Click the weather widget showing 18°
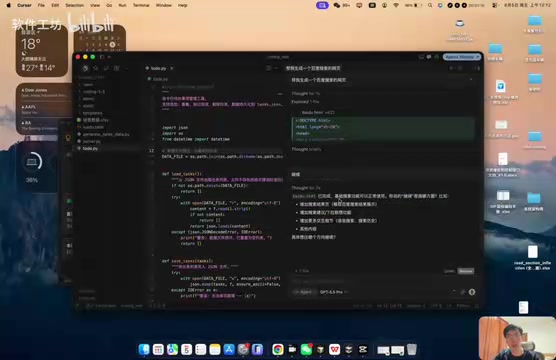 pyautogui.click(x=41, y=50)
